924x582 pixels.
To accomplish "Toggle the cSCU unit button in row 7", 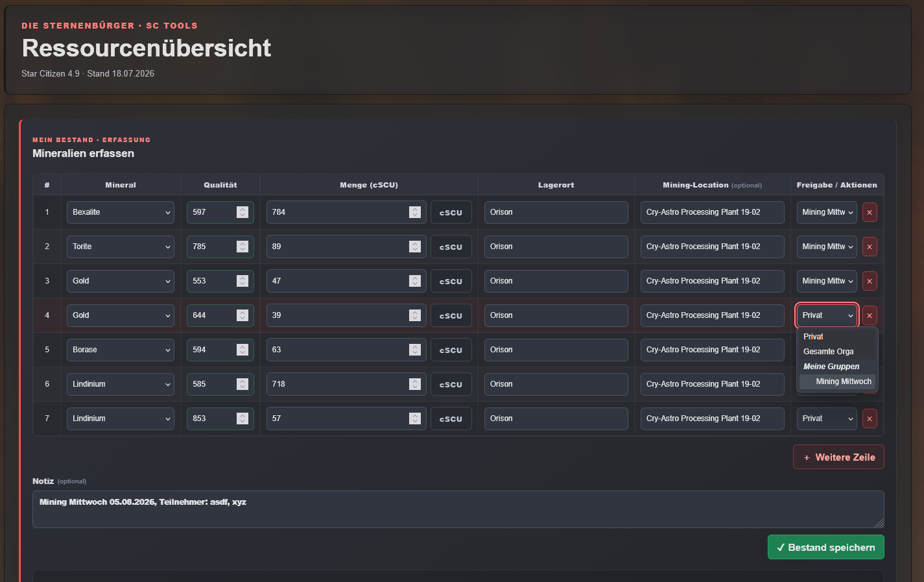I will (x=451, y=418).
